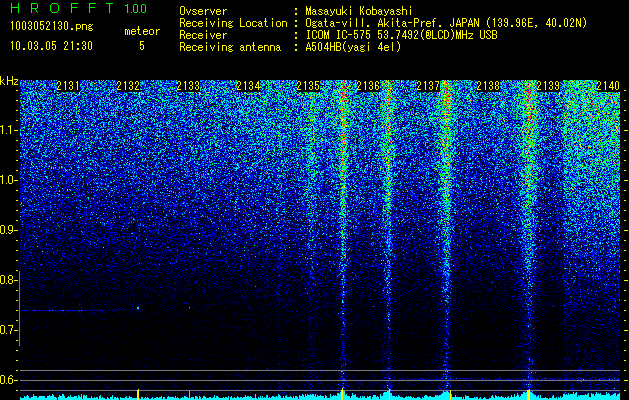This screenshot has width=629, height=400.
Task: Click the 0.8 kHz axis label
Action: [x=8, y=280]
